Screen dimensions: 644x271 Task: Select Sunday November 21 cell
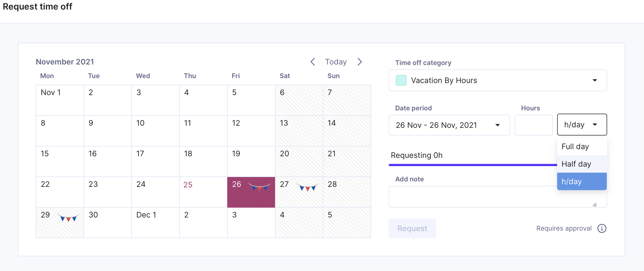347,161
